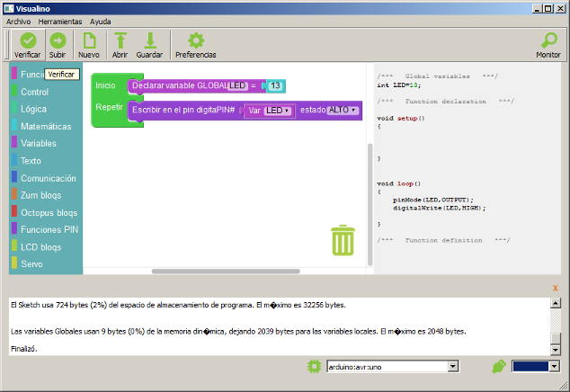This screenshot has width=570, height=392.
Task: Select the Declarar variable GLOBAL block
Action: (179, 85)
